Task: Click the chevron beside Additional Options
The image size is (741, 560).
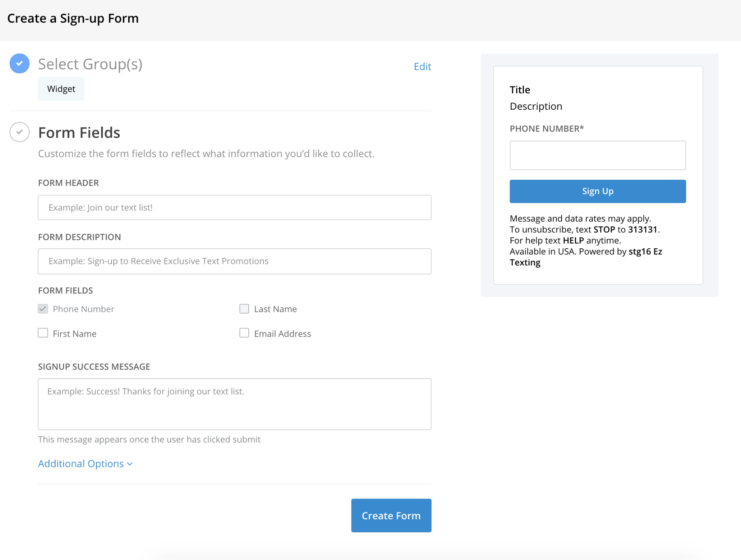Action: click(x=129, y=464)
